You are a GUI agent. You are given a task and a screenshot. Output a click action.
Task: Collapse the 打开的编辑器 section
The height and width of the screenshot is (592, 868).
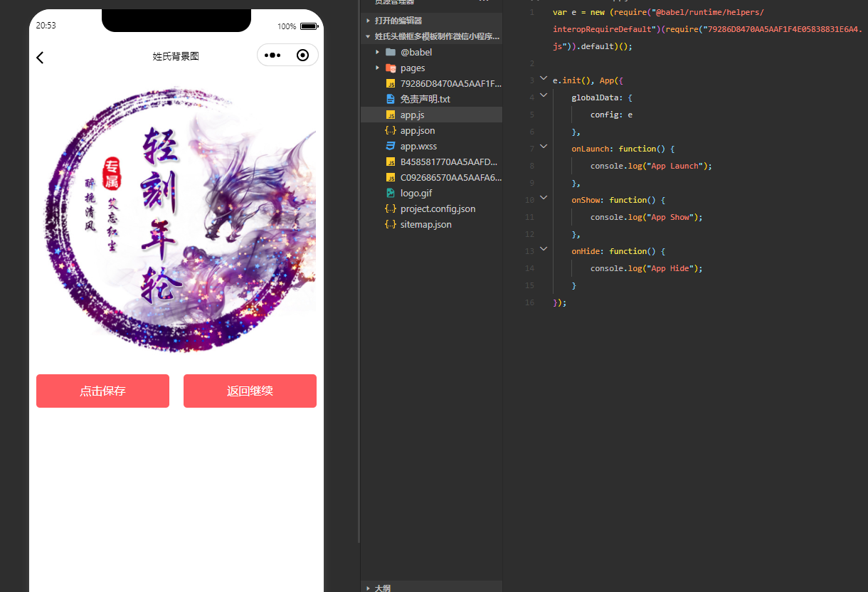[x=398, y=21]
